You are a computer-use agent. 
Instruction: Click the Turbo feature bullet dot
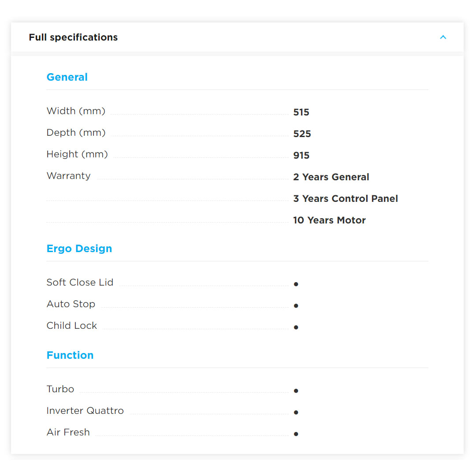296,391
